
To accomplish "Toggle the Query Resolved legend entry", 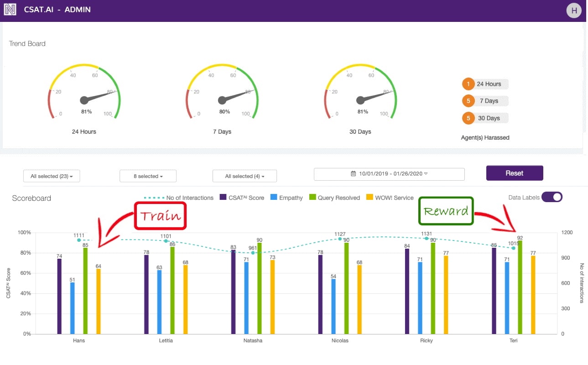I will pyautogui.click(x=335, y=198).
